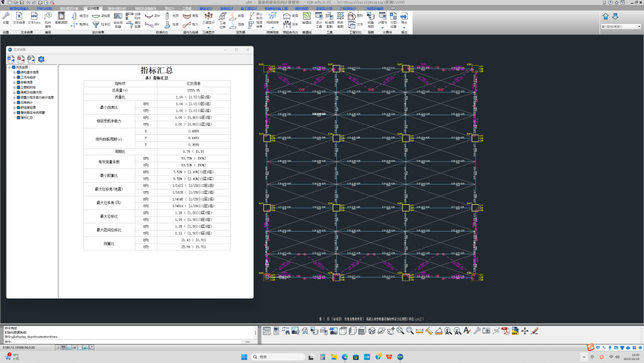The image size is (644, 363).
Task: Open the 计算书 calculation report icon
Action: coord(382,19)
